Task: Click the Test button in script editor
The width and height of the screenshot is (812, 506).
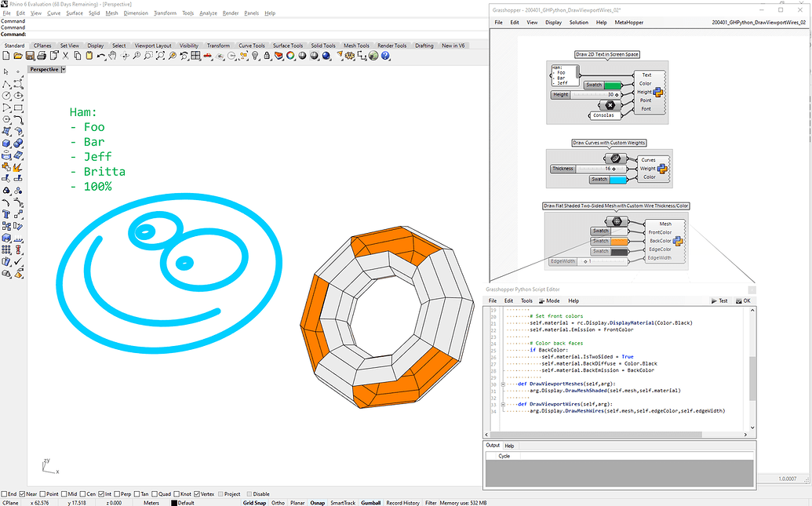Action: [719, 300]
